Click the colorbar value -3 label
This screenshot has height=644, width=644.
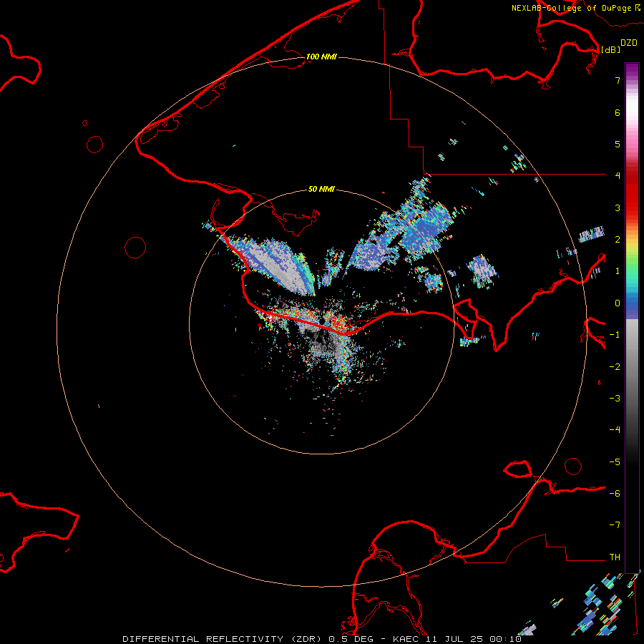[x=615, y=399]
